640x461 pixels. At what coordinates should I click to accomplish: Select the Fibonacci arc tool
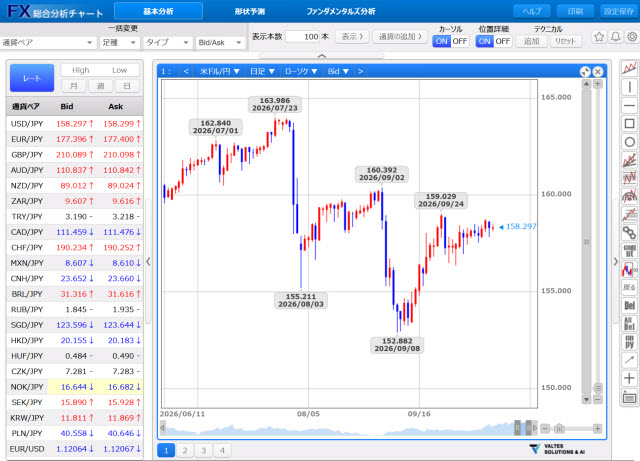click(629, 196)
